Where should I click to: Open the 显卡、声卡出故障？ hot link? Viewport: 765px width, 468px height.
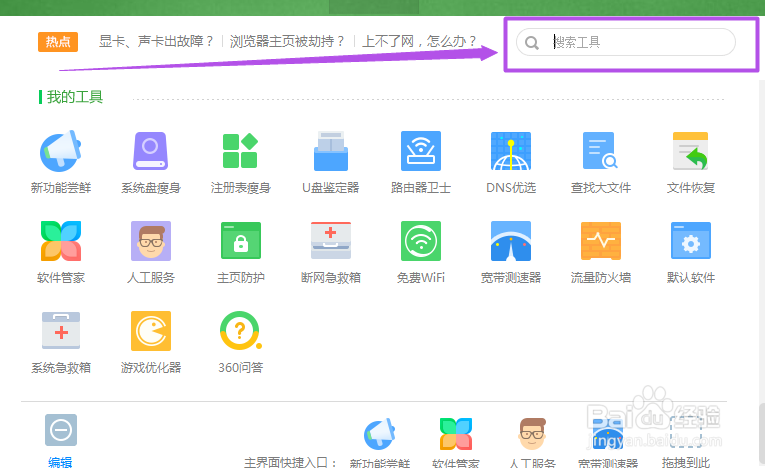[156, 41]
